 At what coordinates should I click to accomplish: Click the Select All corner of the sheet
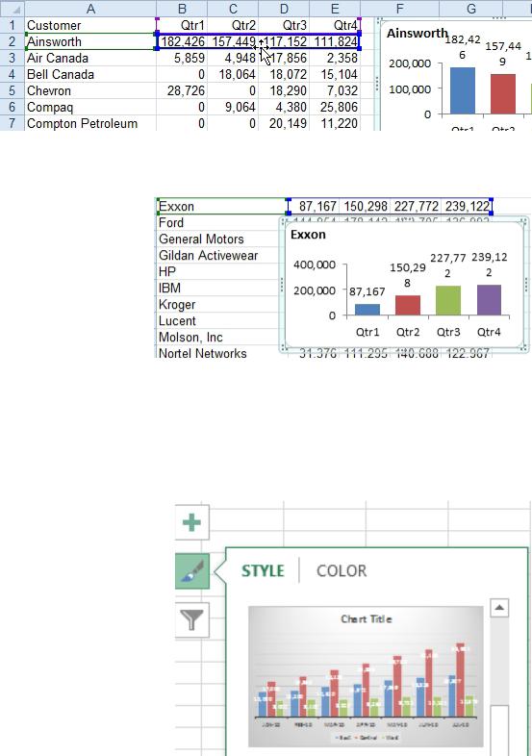pos(13,9)
